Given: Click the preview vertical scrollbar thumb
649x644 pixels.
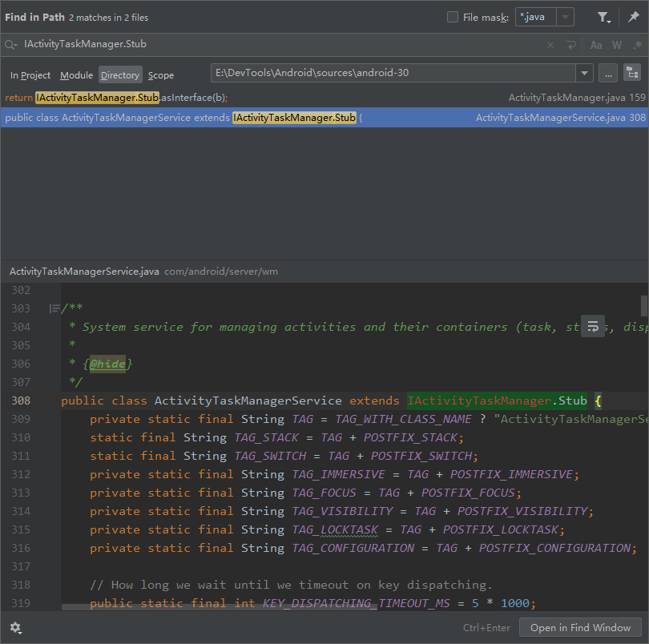Looking at the screenshot, I should click(x=644, y=306).
